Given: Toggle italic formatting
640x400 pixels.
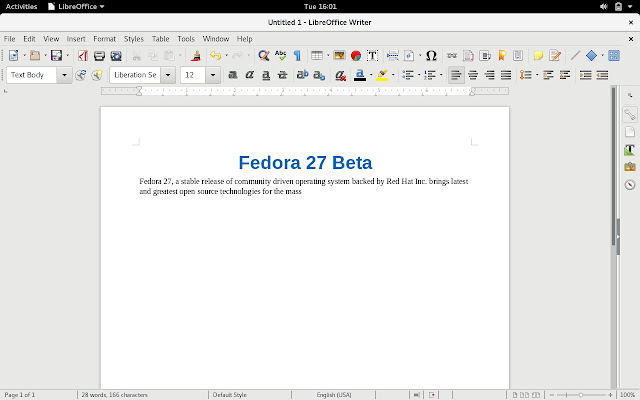Looking at the screenshot, I should (249, 75).
